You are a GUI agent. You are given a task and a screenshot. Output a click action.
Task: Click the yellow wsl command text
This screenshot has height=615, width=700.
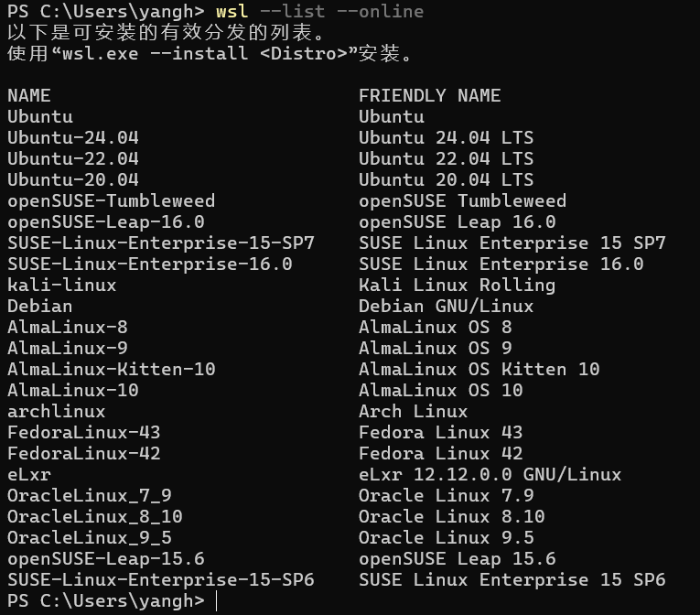tap(232, 11)
